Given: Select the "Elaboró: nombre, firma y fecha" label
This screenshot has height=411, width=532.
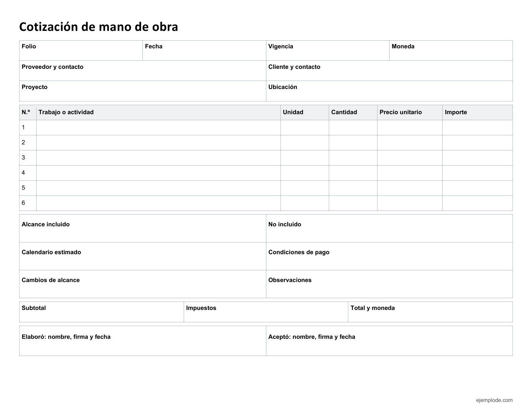Looking at the screenshot, I should [66, 337].
